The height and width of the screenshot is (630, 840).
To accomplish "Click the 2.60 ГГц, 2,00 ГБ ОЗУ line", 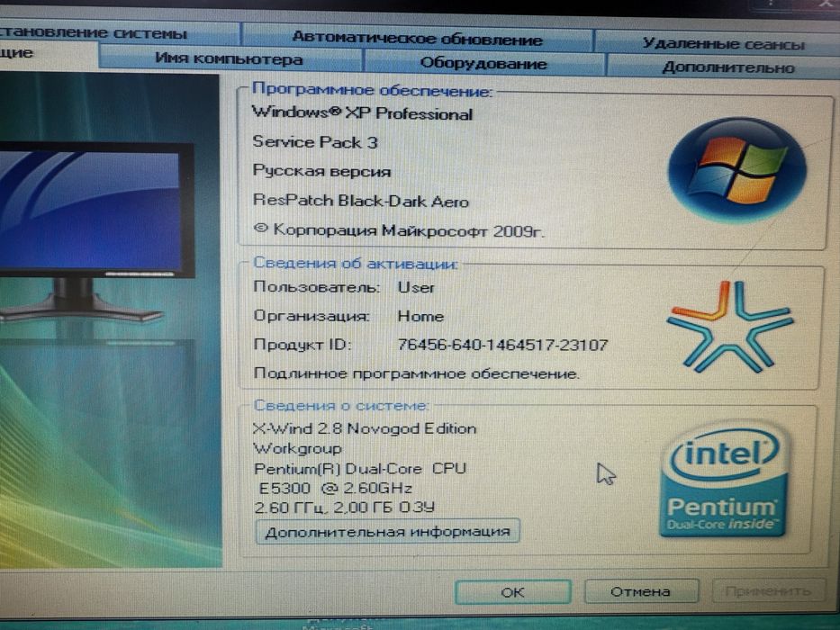I will click(345, 507).
